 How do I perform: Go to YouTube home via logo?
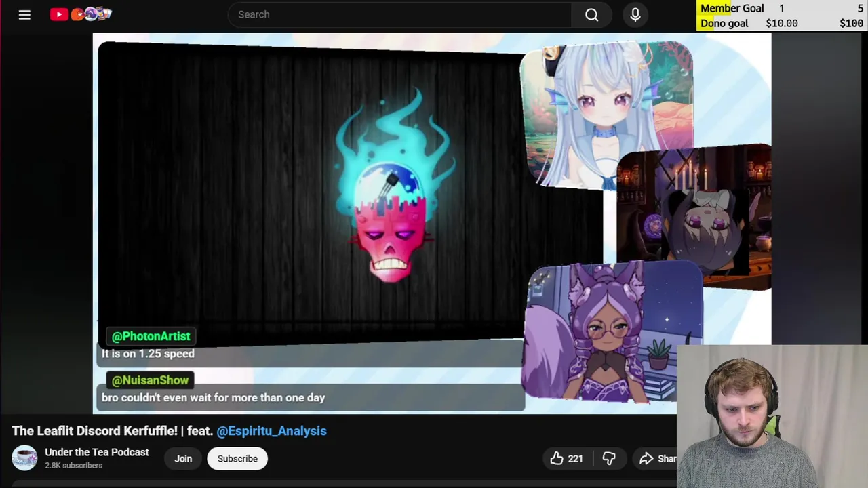click(x=80, y=14)
